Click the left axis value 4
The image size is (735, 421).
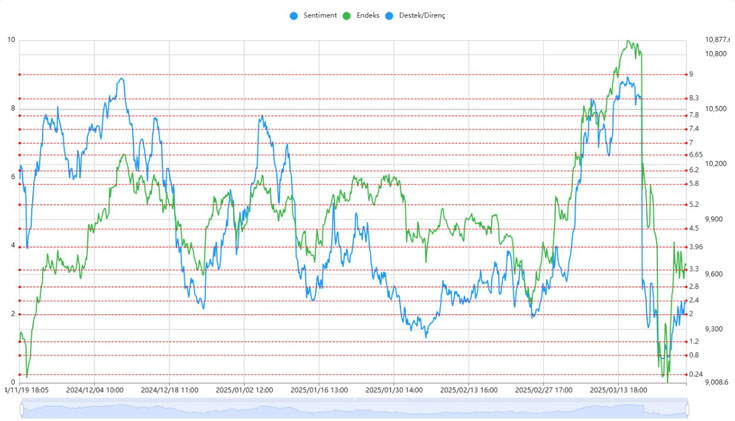pyautogui.click(x=13, y=246)
